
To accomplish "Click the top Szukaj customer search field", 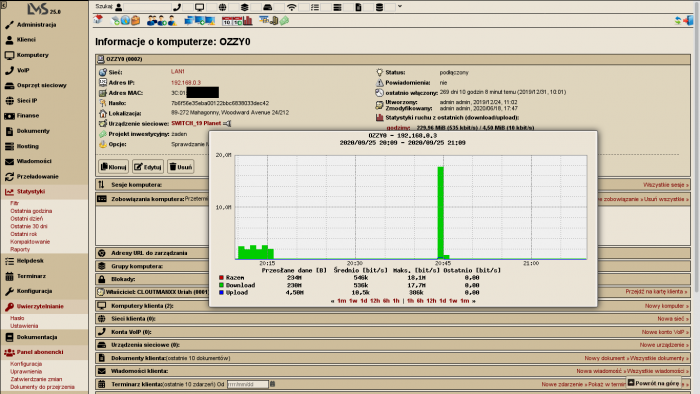I will (x=147, y=7).
